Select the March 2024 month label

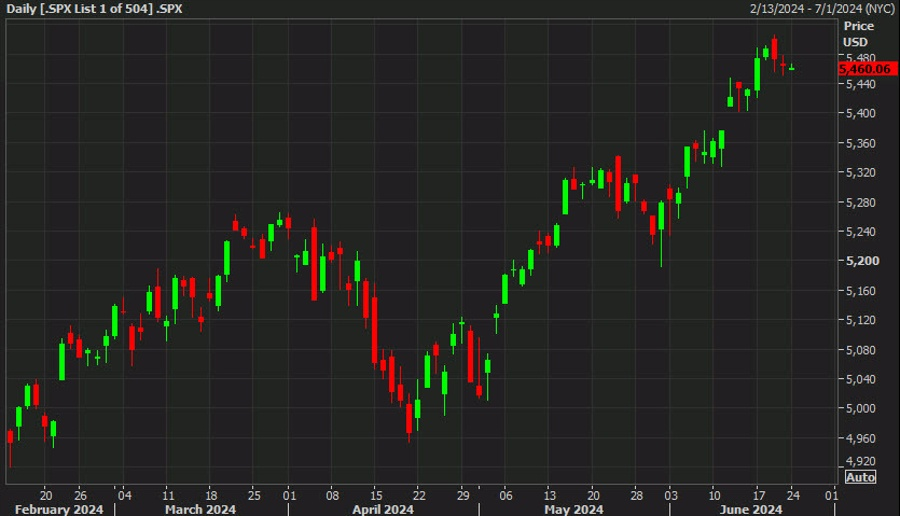click(200, 509)
